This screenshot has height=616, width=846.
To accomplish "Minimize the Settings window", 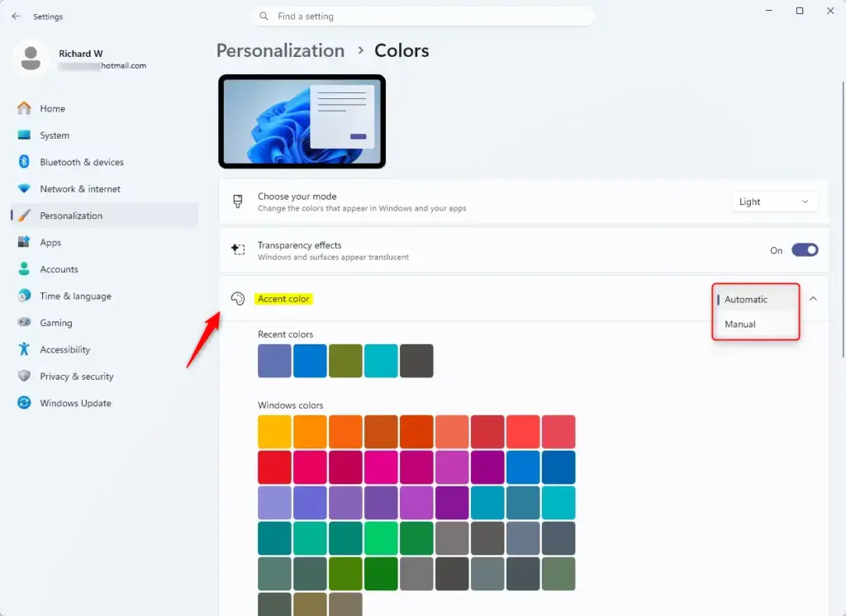I will pyautogui.click(x=769, y=11).
